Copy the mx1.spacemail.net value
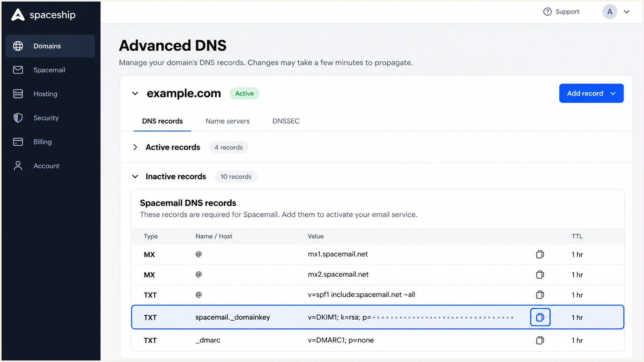644x362 pixels. [540, 254]
